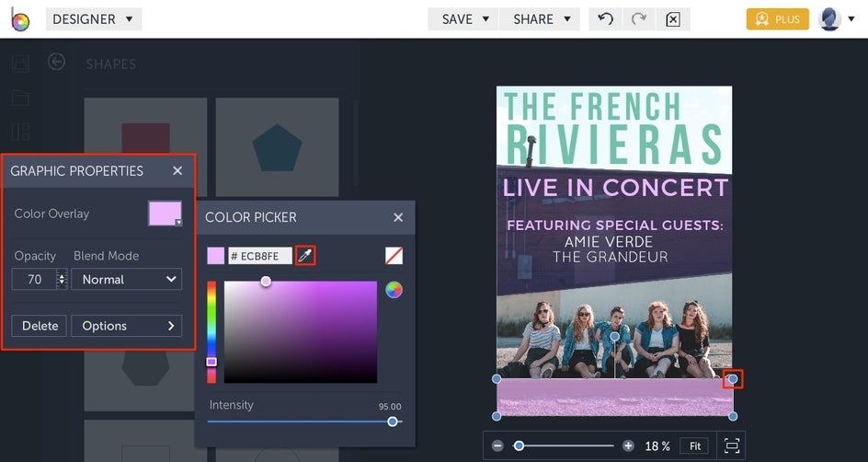Open the SHARE menu
Viewport: 868px width, 462px height.
pos(540,18)
